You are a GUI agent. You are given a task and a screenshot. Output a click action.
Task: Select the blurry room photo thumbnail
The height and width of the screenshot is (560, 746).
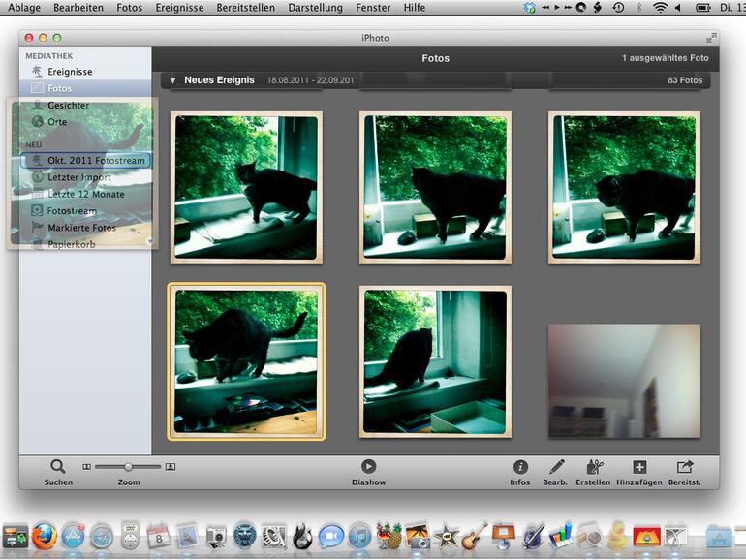(624, 380)
